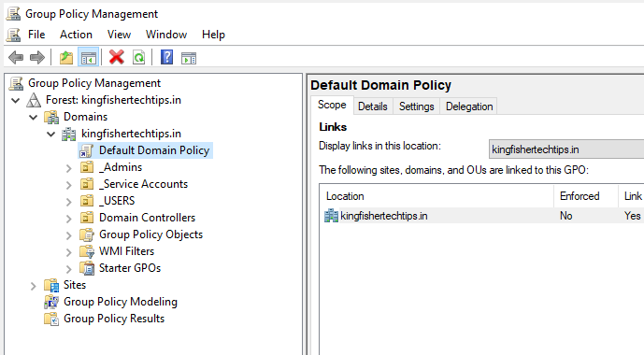Sort links by Location column header

click(x=436, y=196)
